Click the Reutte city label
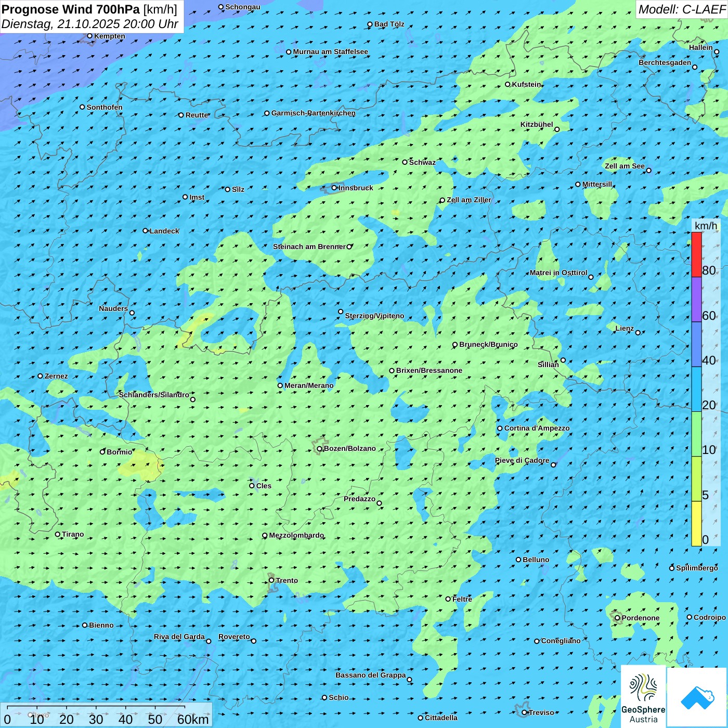The image size is (728, 728). 197,115
